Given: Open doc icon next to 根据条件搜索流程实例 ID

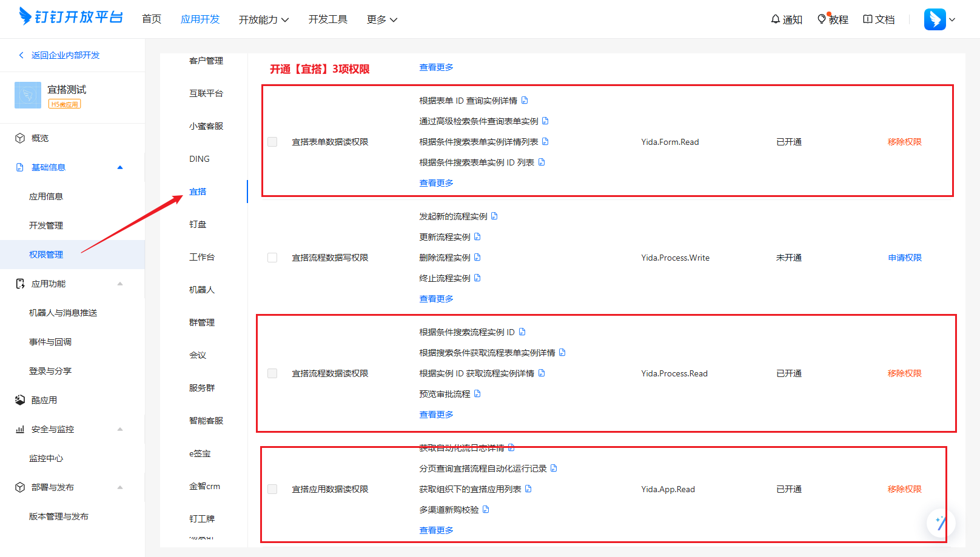Looking at the screenshot, I should pyautogui.click(x=522, y=332).
